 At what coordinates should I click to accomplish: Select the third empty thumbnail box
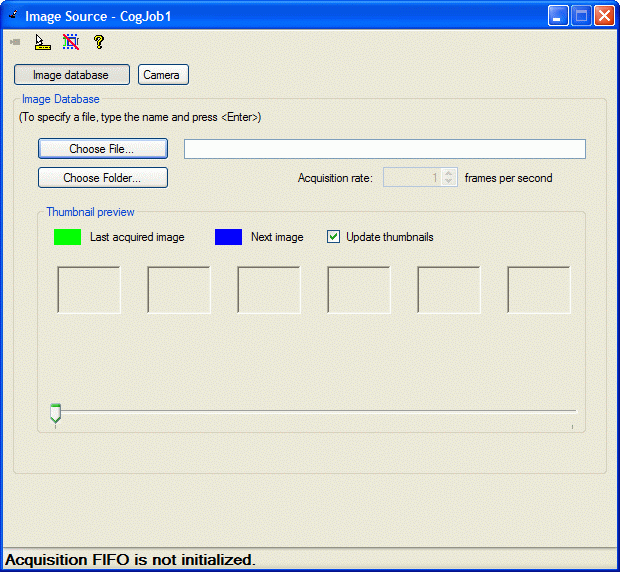[x=269, y=290]
